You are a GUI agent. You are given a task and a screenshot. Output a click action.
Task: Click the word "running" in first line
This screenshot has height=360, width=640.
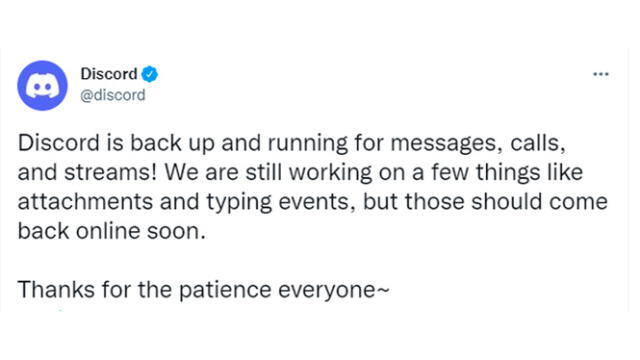point(308,144)
